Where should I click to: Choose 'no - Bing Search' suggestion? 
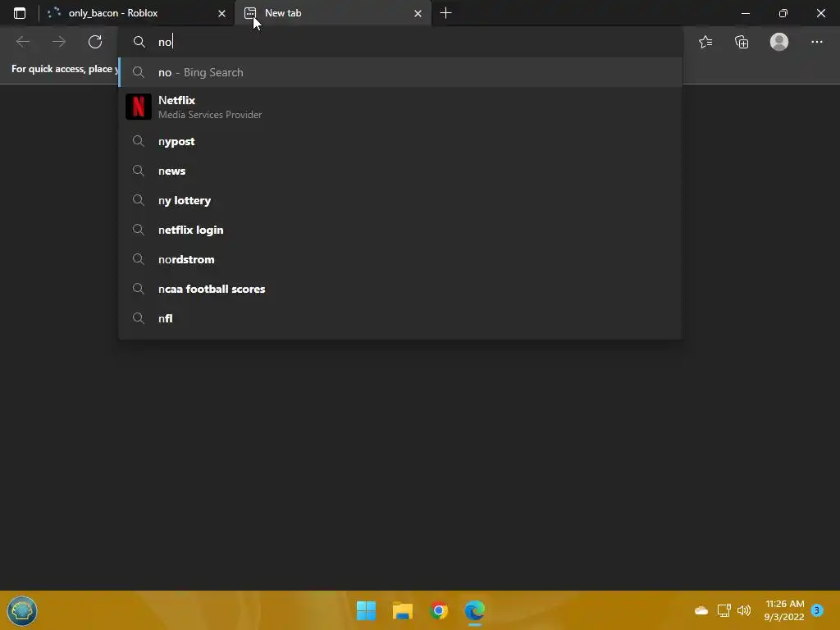pos(400,72)
